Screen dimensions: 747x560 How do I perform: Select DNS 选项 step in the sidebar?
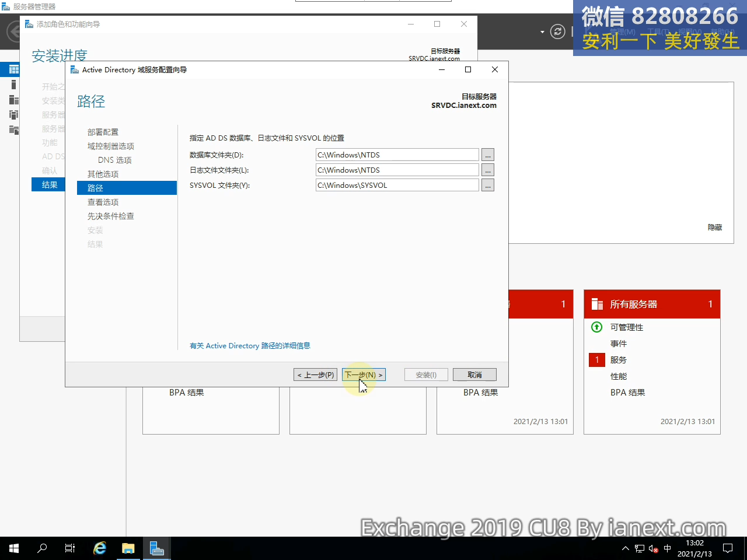[115, 160]
